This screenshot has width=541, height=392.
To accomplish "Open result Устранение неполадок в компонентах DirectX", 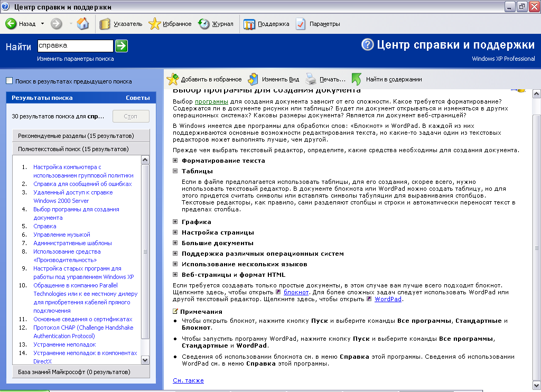I will point(85,357).
